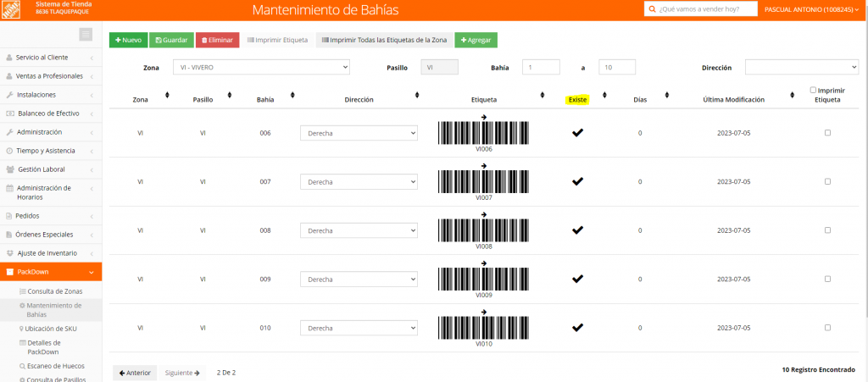Viewport: 868px width, 382px height.
Task: Click the Siguiente next page button
Action: point(181,373)
